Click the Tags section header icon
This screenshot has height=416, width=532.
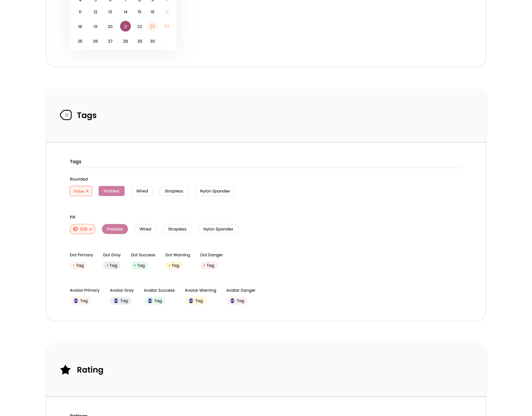coord(66,115)
